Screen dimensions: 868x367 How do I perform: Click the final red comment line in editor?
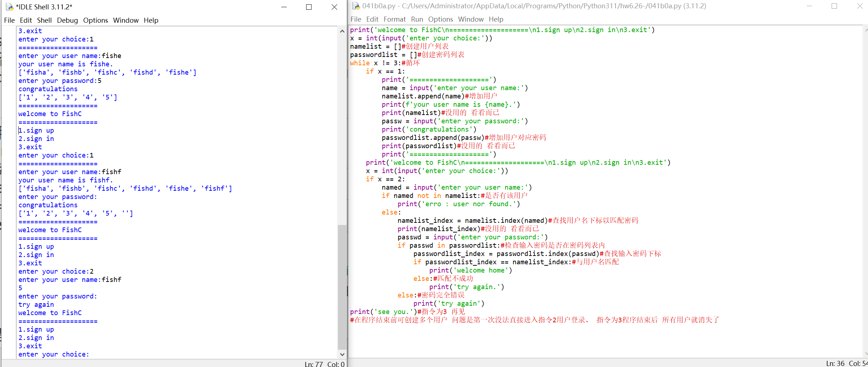click(x=534, y=320)
